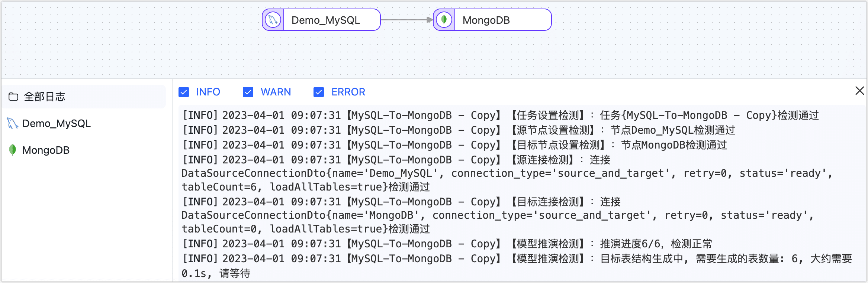Click the MySQL dolphin icon on the canvas node

coord(273,20)
